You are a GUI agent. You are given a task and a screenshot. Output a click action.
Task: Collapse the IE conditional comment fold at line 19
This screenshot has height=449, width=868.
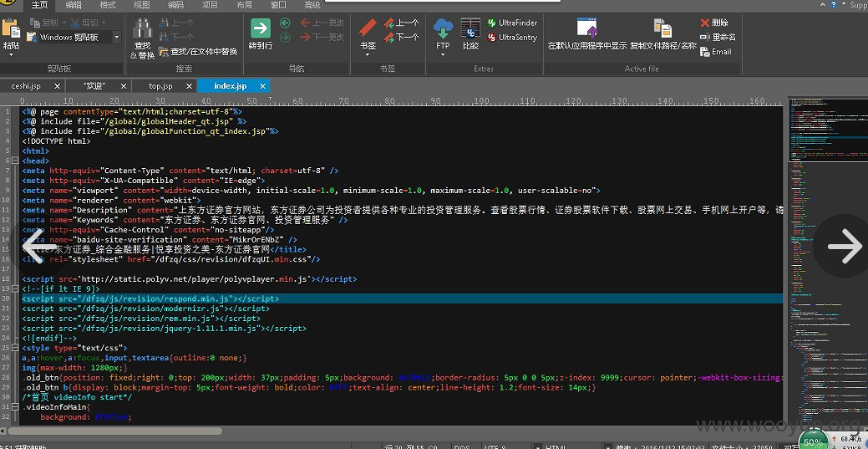15,288
